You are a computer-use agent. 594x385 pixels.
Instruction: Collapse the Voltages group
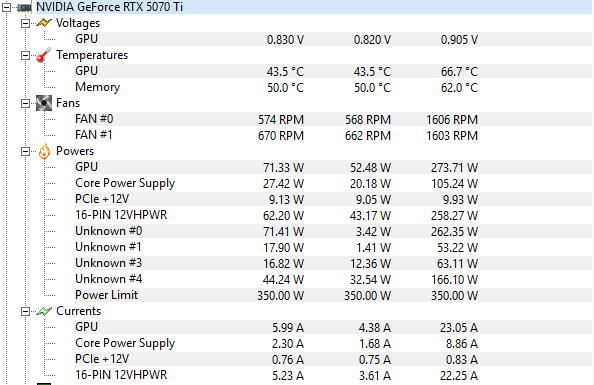[x=25, y=23]
